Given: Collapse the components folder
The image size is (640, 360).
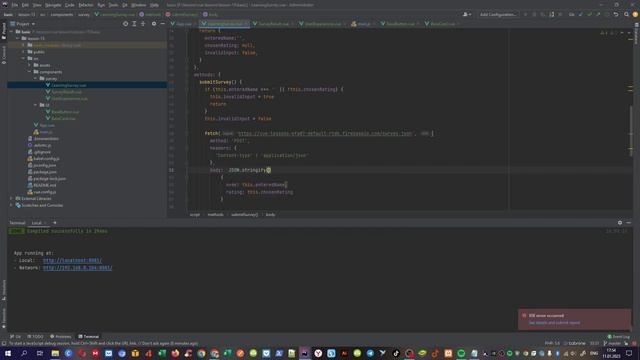Looking at the screenshot, I should point(29,72).
